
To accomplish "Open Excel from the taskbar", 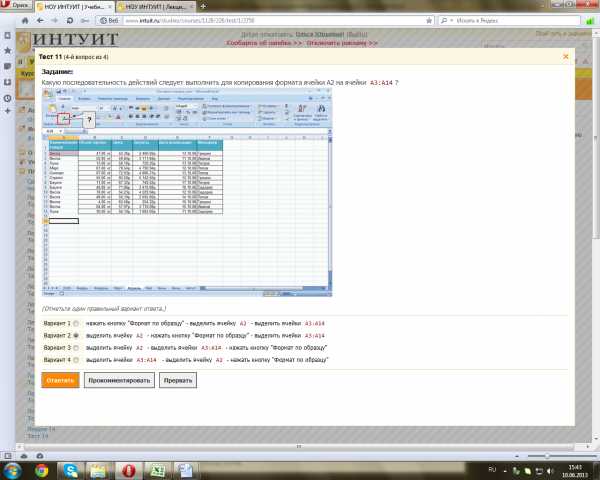I will pyautogui.click(x=157, y=471).
